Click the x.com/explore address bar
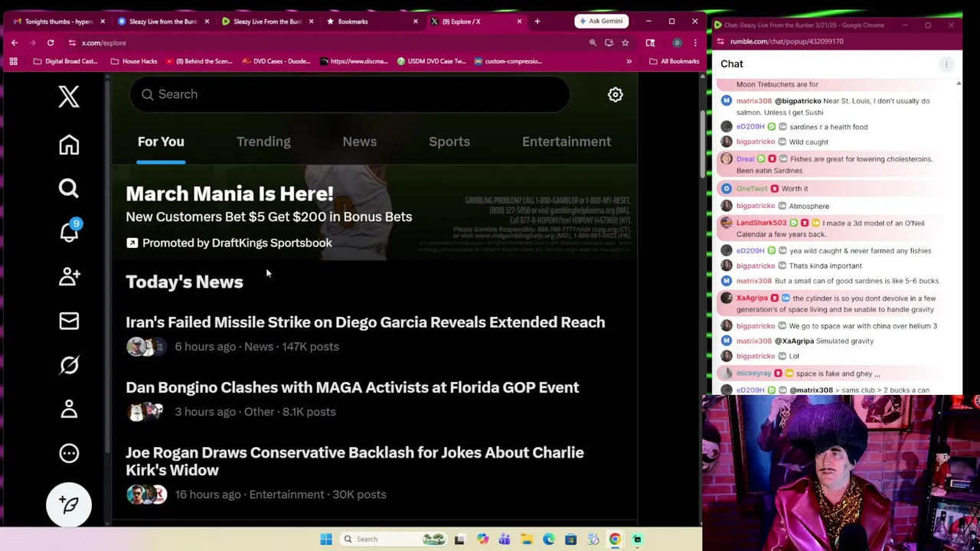 tap(329, 43)
